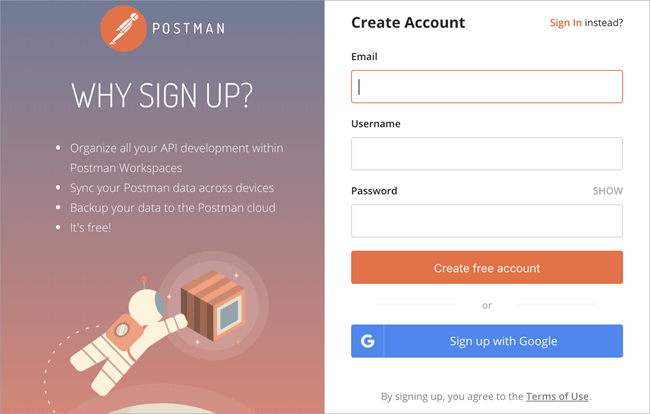This screenshot has width=650, height=414.
Task: Focus the Password input field
Action: click(487, 221)
